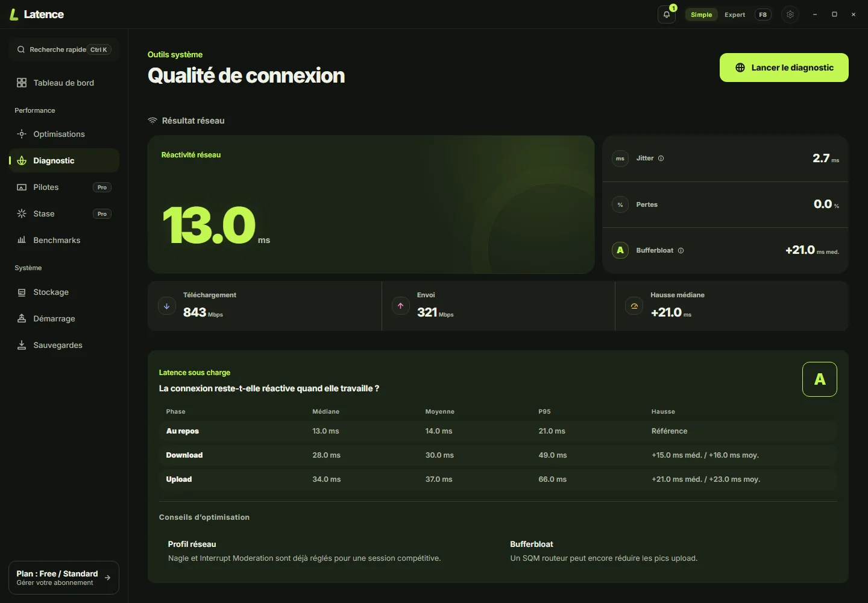This screenshot has height=603, width=868.
Task: Click the Au repos row label
Action: click(x=183, y=431)
